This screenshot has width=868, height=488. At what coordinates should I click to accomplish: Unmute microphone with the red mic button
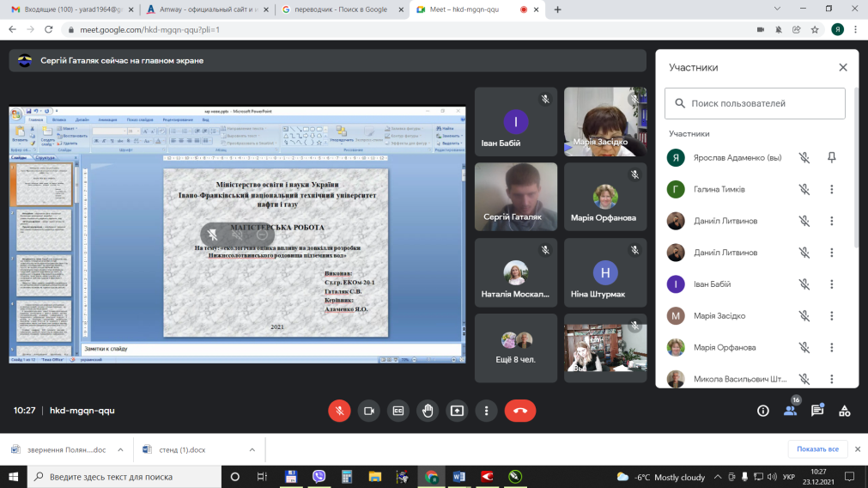339,411
